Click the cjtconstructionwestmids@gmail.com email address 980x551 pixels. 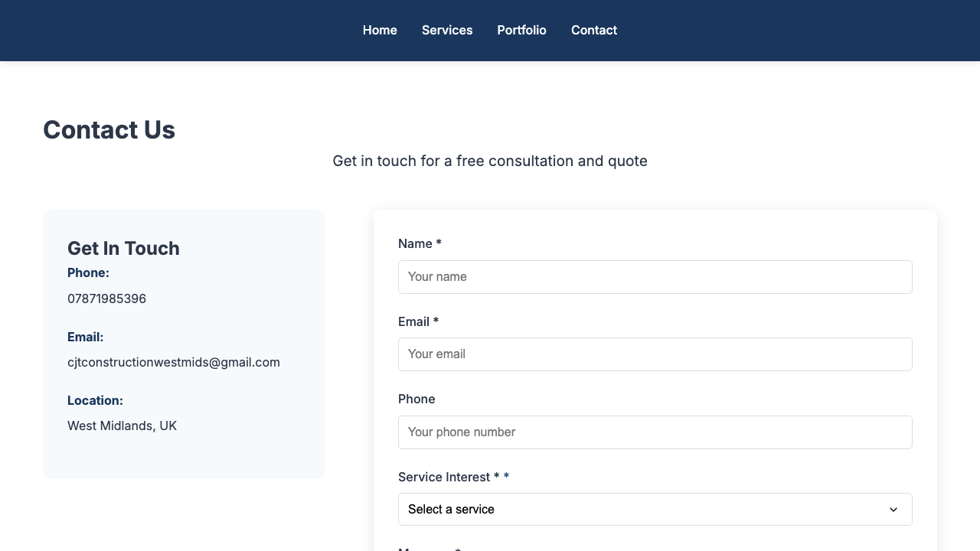(x=174, y=362)
